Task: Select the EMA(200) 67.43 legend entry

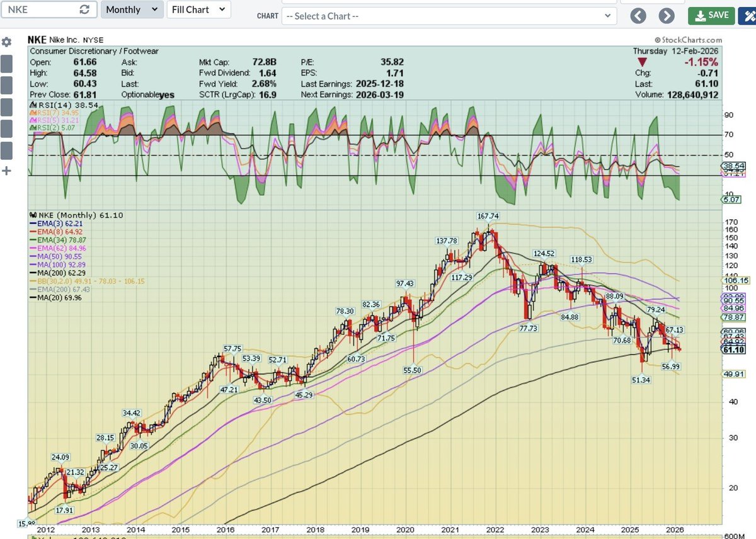Action: pos(59,289)
